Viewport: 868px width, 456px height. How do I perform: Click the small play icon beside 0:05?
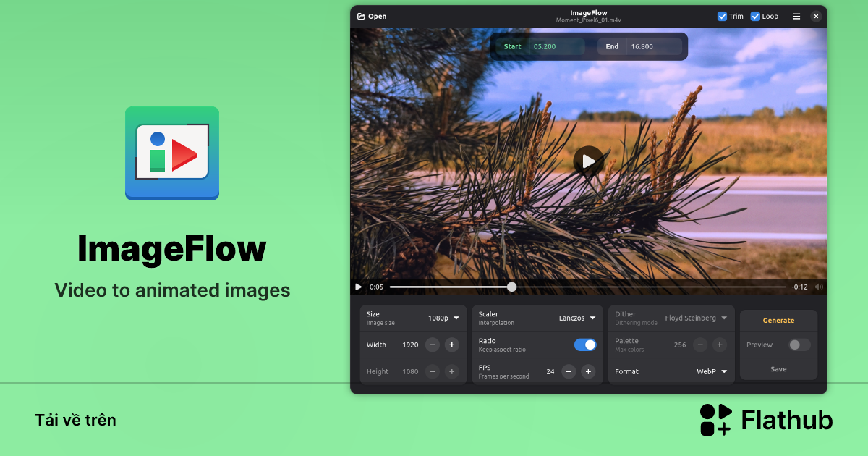pyautogui.click(x=358, y=287)
